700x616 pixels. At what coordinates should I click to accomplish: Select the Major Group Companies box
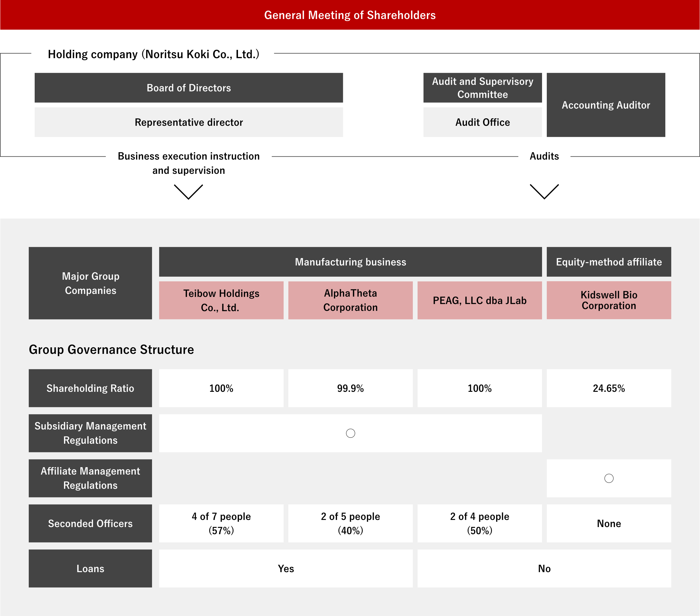click(90, 283)
